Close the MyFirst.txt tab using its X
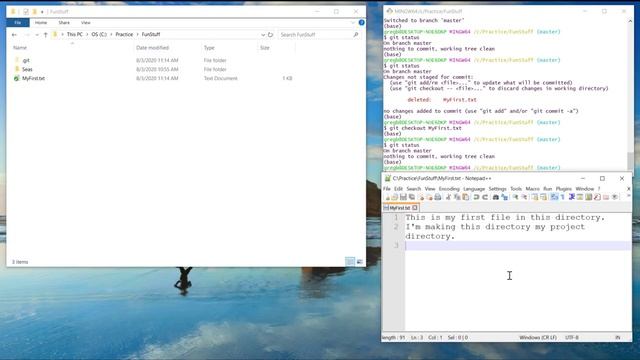This screenshot has width=640, height=360. pos(415,208)
